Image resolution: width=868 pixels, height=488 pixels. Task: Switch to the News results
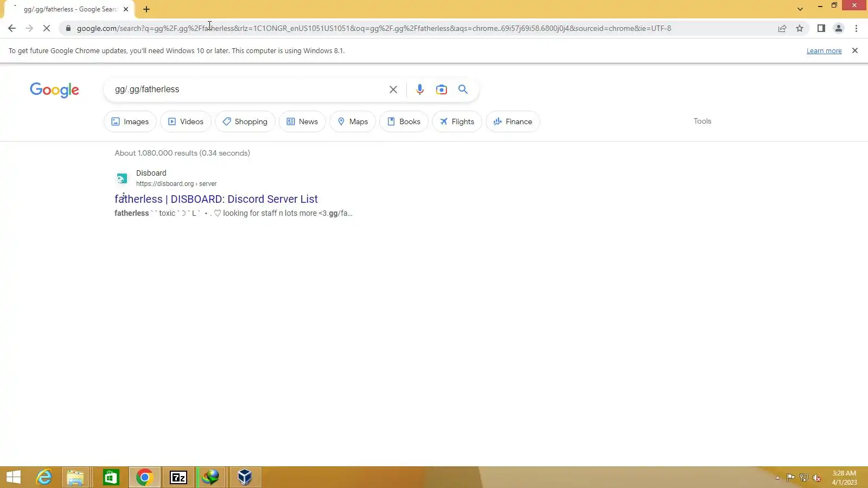(302, 121)
